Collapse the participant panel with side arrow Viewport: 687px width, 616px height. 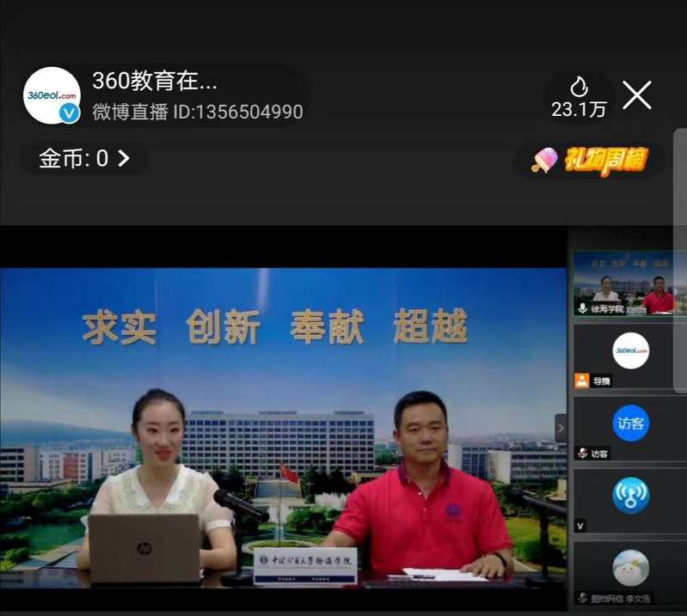tap(561, 427)
